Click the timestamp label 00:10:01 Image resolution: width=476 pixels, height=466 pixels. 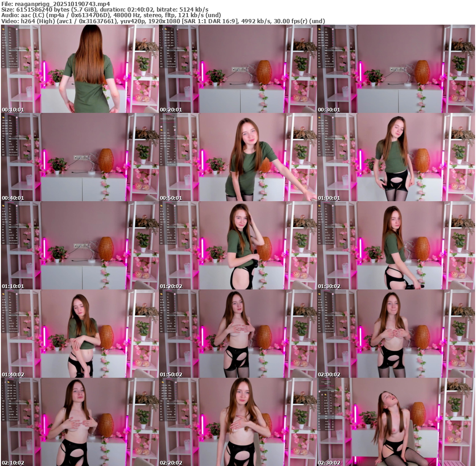click(13, 110)
